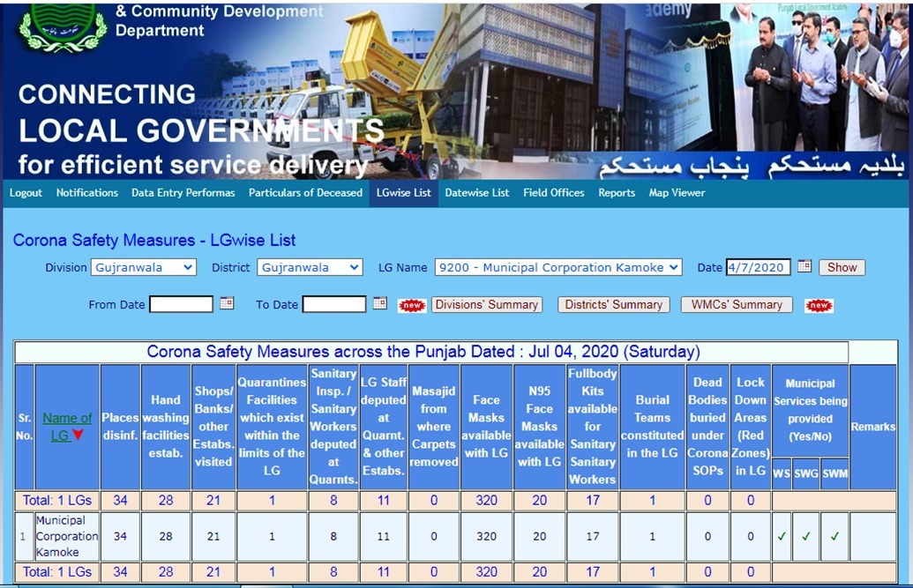Viewport: 913px width, 588px height.
Task: Click the WS green check mark for Kamoke
Action: [782, 536]
